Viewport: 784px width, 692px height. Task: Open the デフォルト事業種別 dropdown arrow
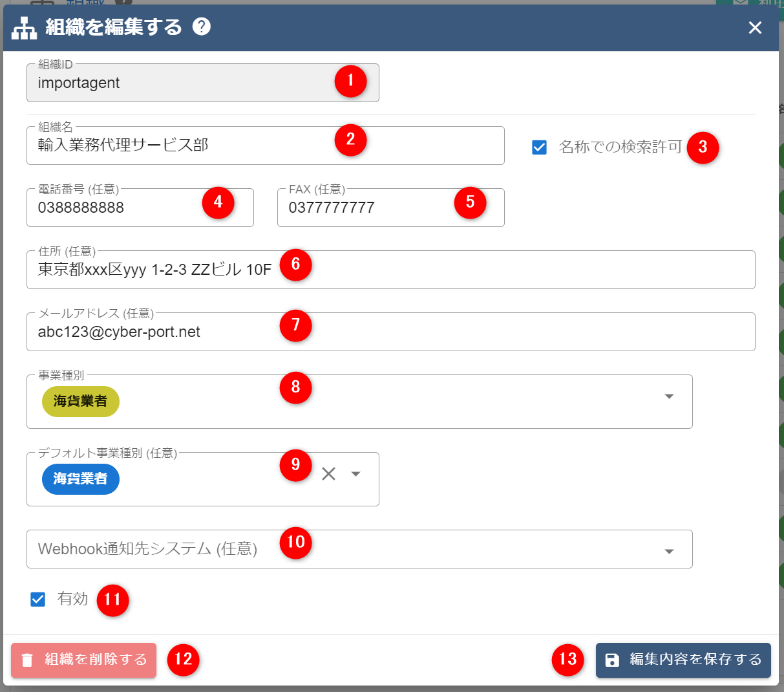point(355,474)
